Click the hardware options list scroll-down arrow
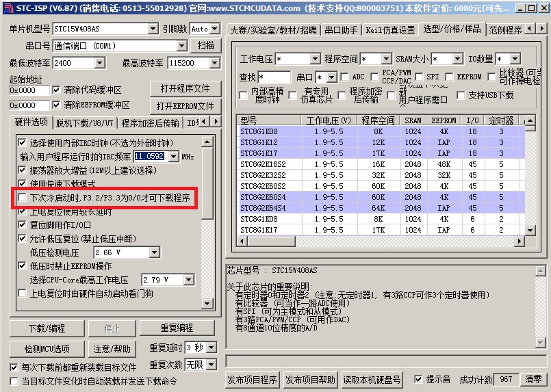 [x=207, y=304]
